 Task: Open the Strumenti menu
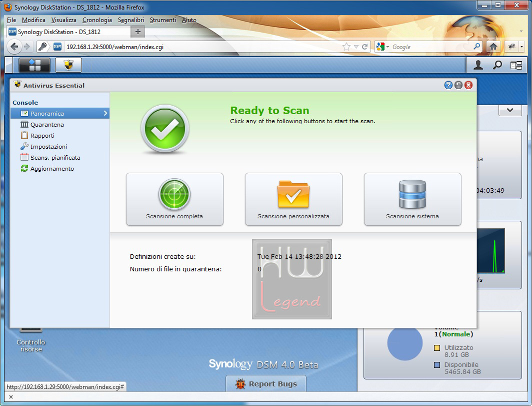click(x=163, y=20)
